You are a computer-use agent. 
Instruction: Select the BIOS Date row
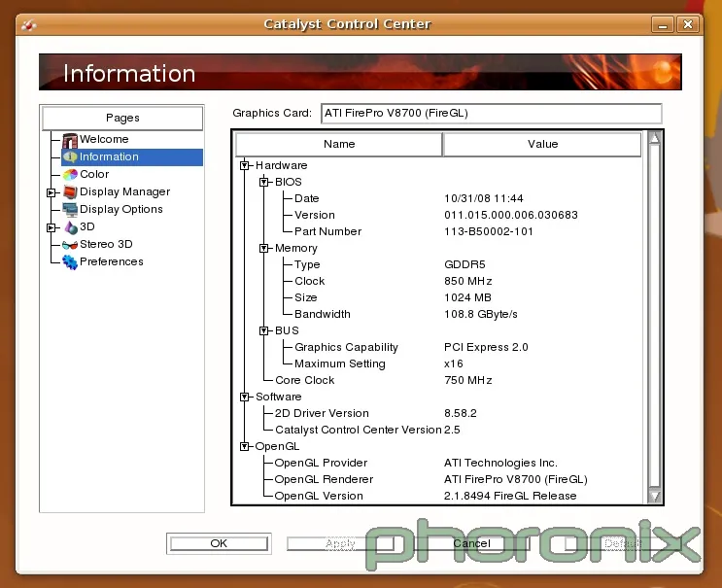point(438,198)
